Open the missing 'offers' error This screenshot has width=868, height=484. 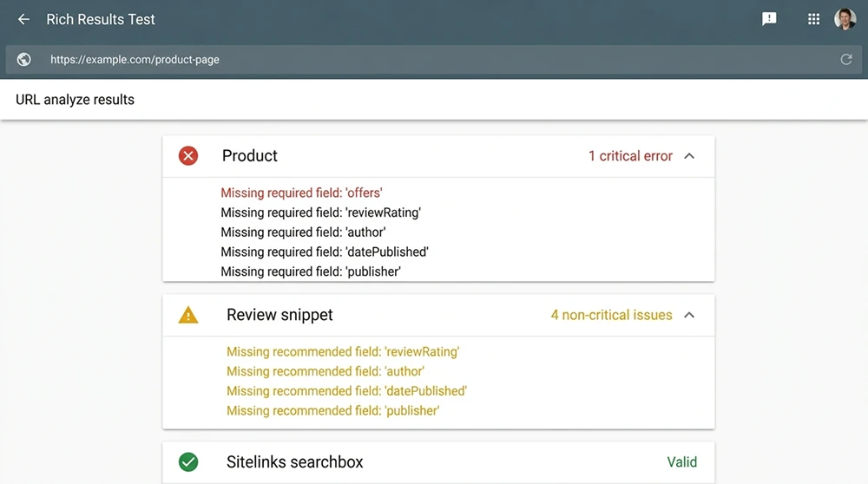[301, 193]
